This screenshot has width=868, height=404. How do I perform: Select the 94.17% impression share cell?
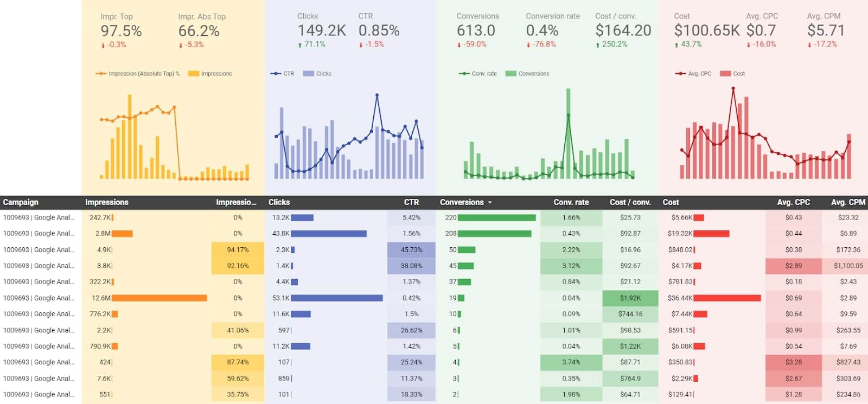(x=238, y=250)
